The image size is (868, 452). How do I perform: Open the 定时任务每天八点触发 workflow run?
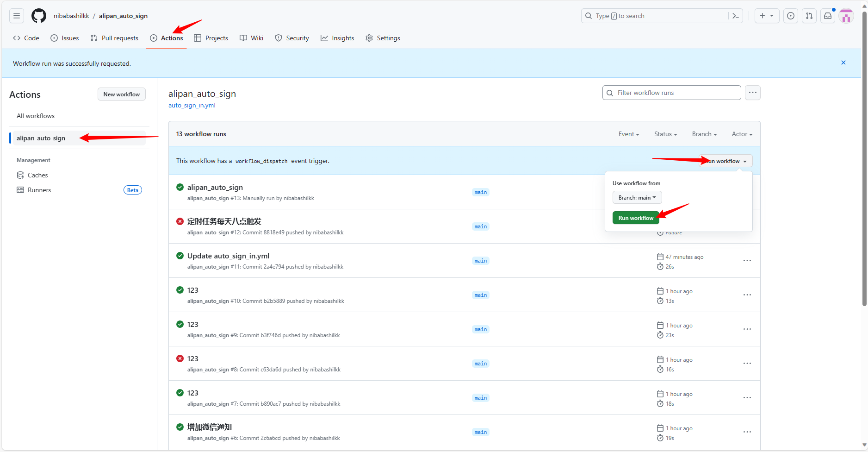click(x=224, y=222)
